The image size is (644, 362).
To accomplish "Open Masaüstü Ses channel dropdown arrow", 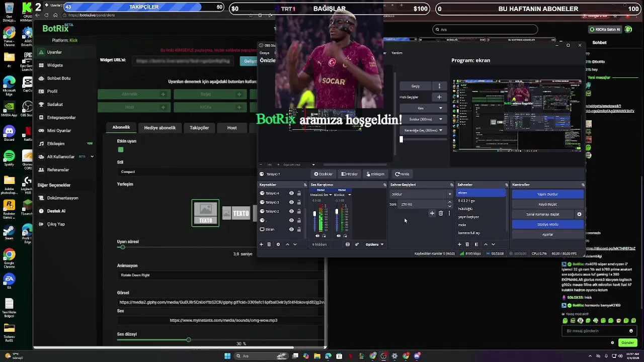I will click(331, 195).
